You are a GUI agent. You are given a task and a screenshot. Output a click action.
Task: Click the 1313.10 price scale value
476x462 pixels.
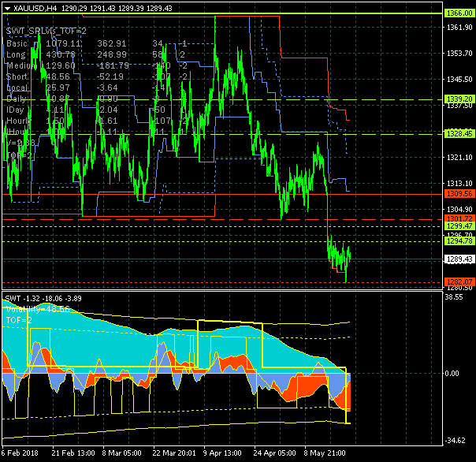(x=459, y=183)
